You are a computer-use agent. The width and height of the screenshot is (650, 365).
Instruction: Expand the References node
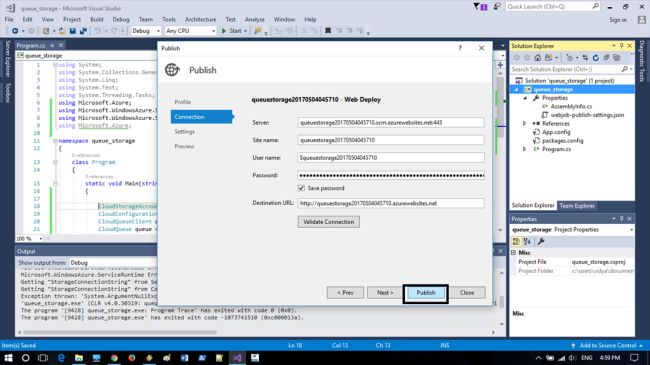click(524, 124)
